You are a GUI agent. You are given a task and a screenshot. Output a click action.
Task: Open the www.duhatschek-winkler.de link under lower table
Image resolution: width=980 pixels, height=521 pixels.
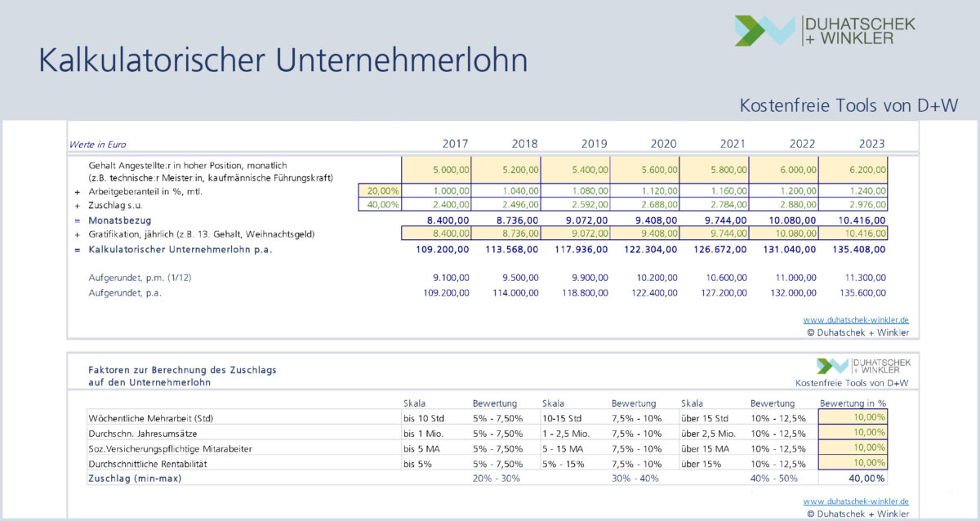point(855,501)
